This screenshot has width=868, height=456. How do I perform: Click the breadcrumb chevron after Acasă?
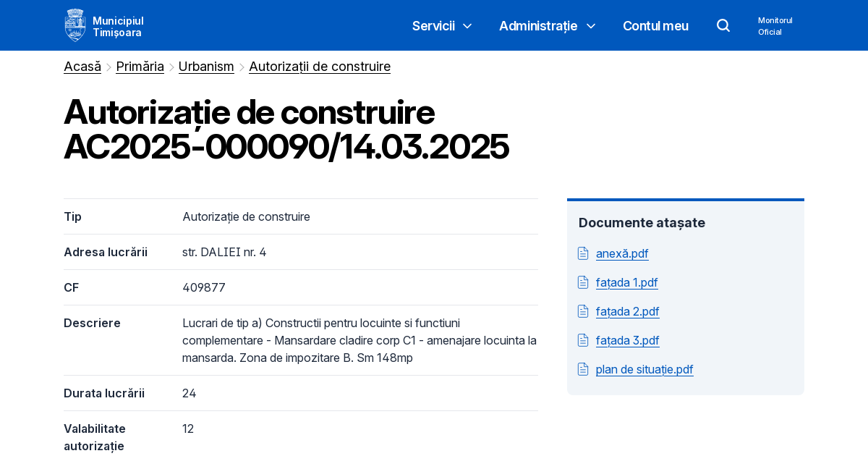point(108,67)
